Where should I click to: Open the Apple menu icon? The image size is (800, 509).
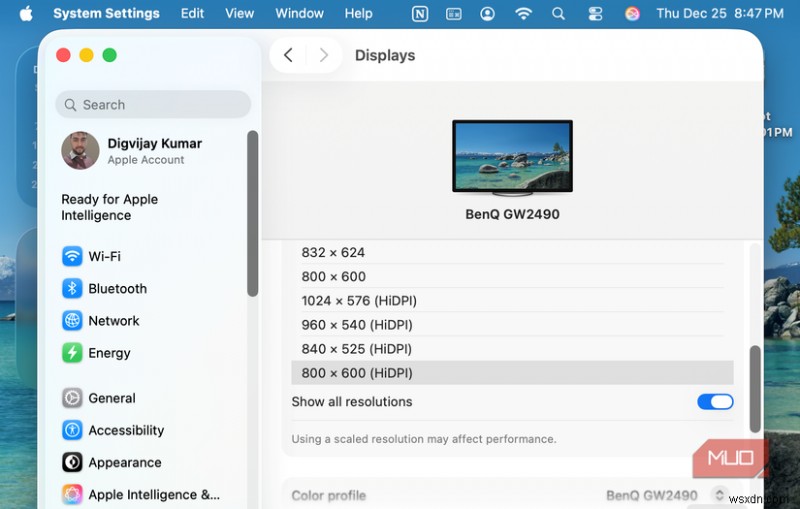point(26,14)
